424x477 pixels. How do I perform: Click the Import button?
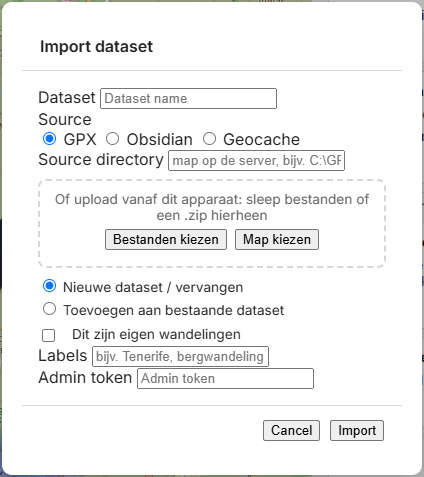[x=357, y=430]
